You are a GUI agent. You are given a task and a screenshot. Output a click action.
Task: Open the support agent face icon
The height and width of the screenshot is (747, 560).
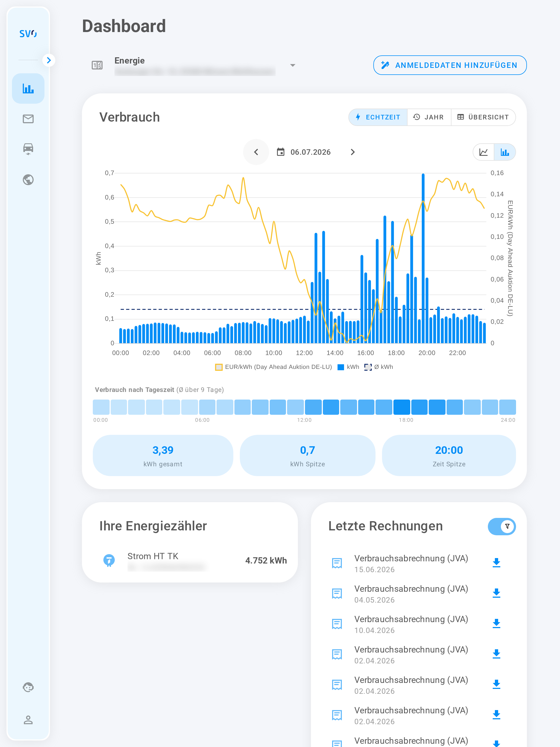[28, 687]
